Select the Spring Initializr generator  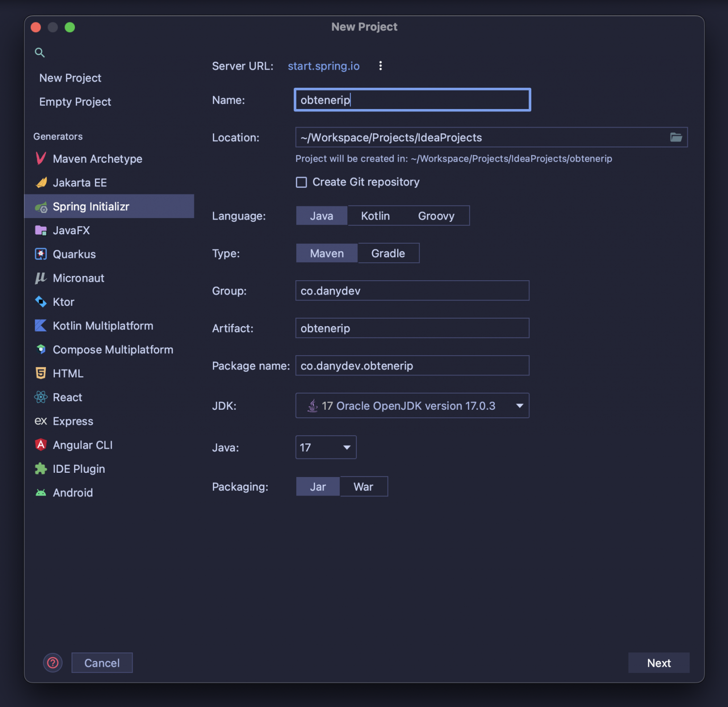point(91,206)
